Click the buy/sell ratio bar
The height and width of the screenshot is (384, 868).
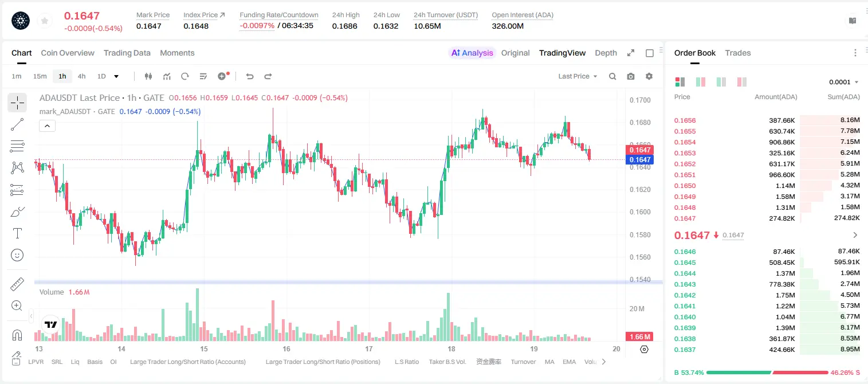[767, 373]
